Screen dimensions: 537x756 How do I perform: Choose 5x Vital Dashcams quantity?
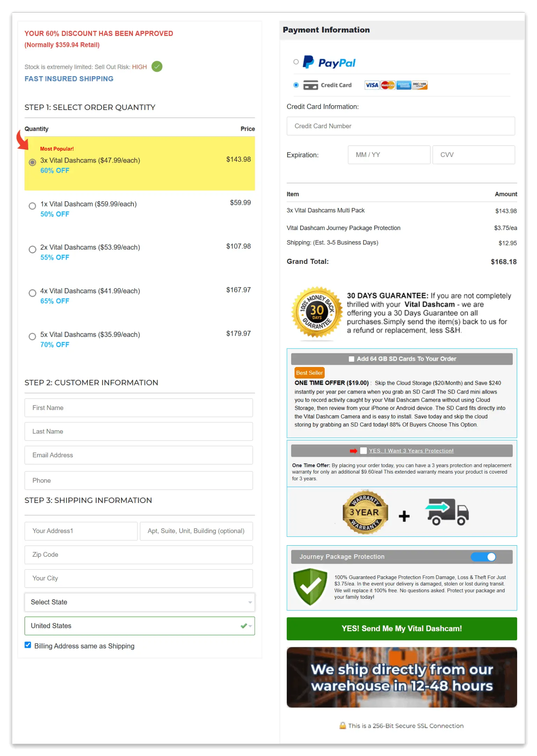click(x=32, y=337)
